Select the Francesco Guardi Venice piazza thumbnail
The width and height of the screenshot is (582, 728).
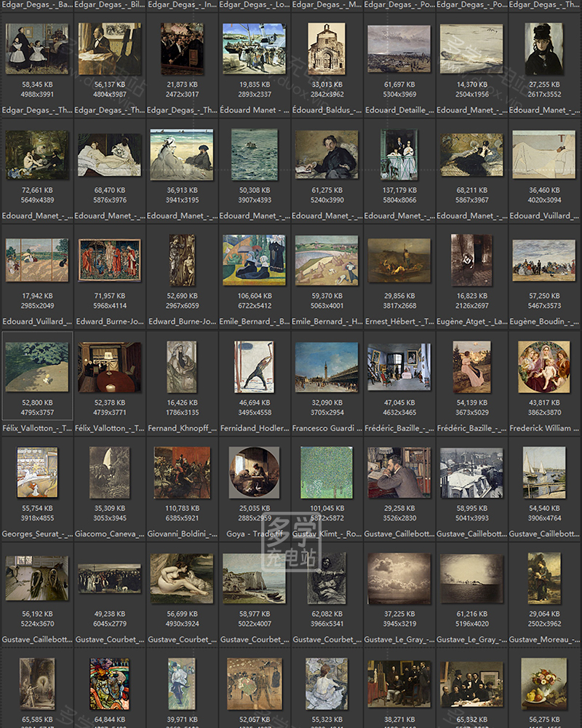pos(327,366)
